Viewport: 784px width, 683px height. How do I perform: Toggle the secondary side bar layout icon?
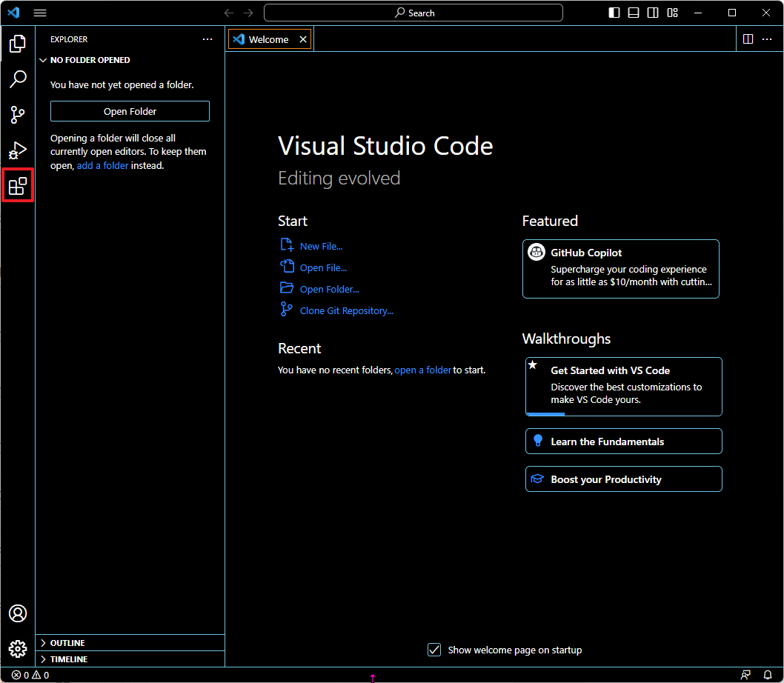pyautogui.click(x=653, y=13)
